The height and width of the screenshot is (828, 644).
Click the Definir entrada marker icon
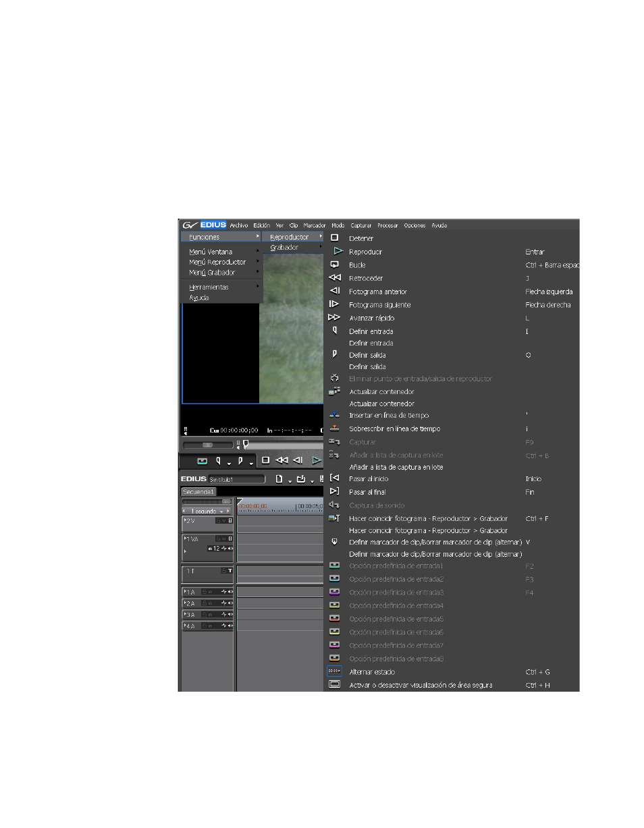(x=334, y=331)
